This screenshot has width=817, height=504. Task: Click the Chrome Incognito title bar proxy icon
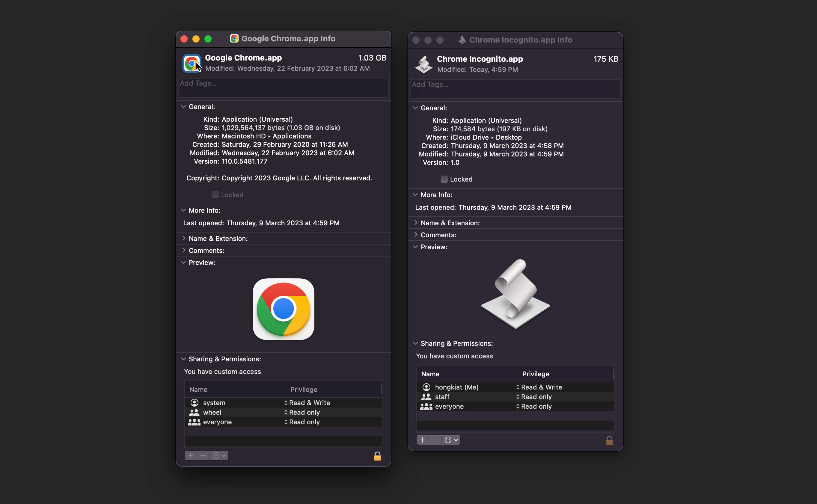pyautogui.click(x=462, y=40)
